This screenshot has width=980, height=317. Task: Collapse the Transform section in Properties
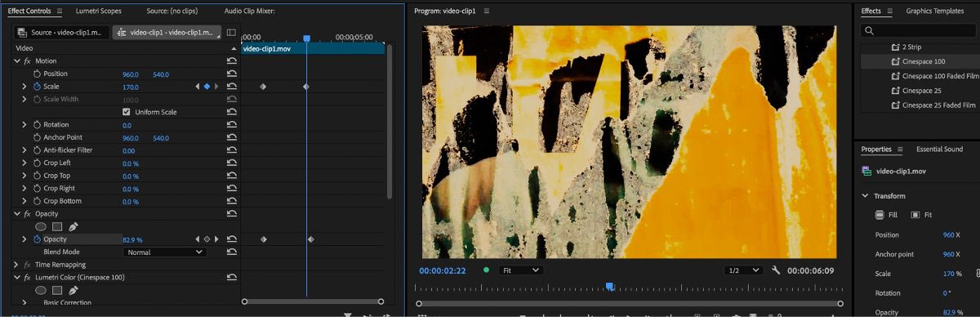pyautogui.click(x=866, y=196)
